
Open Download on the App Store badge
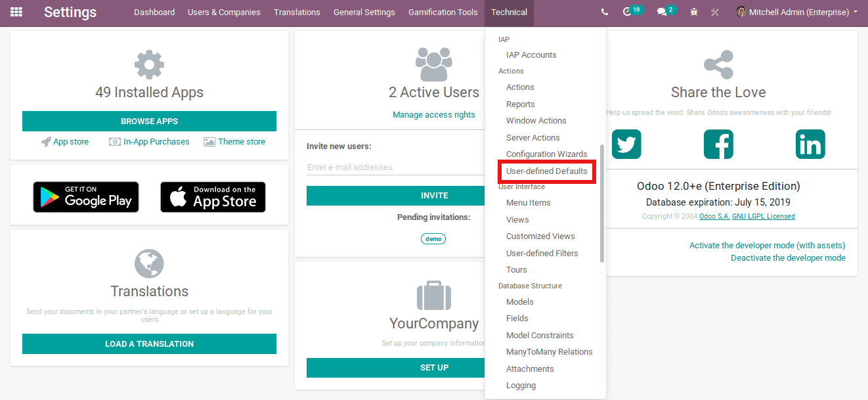(x=213, y=197)
